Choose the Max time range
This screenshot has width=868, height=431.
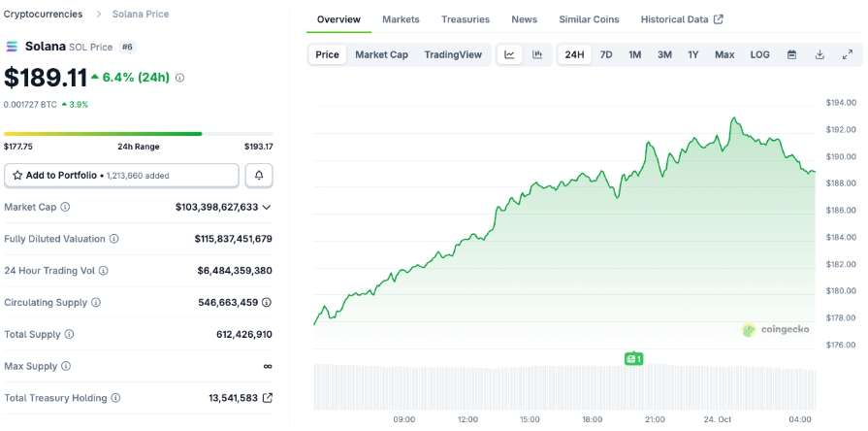(x=724, y=54)
